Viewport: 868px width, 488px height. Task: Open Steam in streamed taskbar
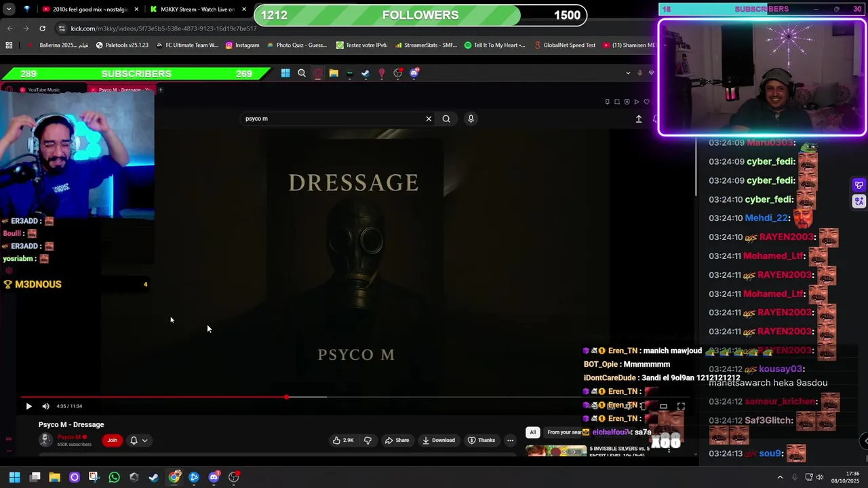366,73
